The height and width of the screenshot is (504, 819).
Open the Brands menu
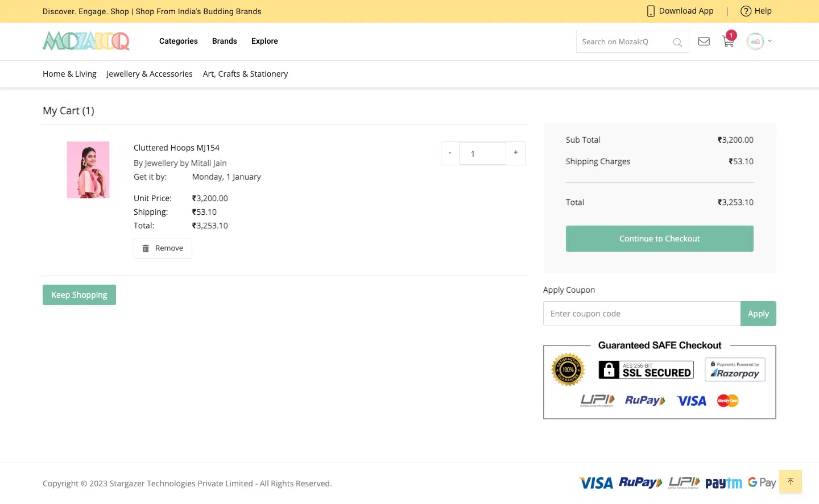(225, 41)
